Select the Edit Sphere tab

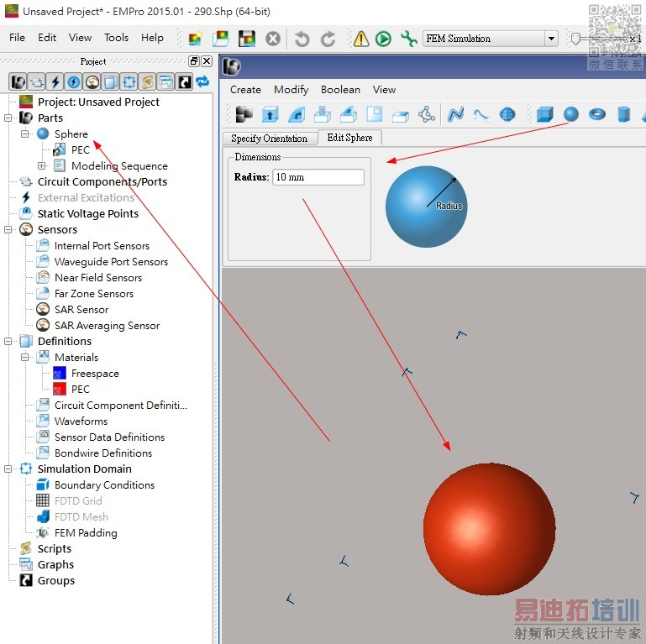tap(349, 138)
